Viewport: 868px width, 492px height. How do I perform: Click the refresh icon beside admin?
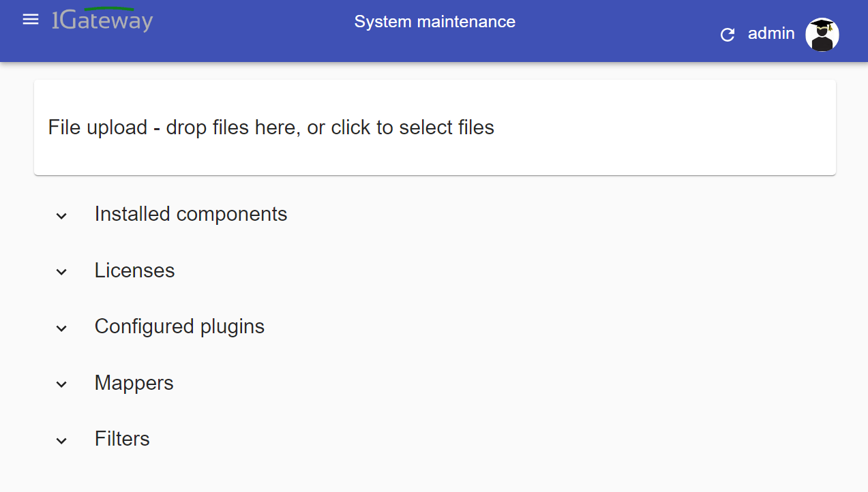click(x=728, y=35)
